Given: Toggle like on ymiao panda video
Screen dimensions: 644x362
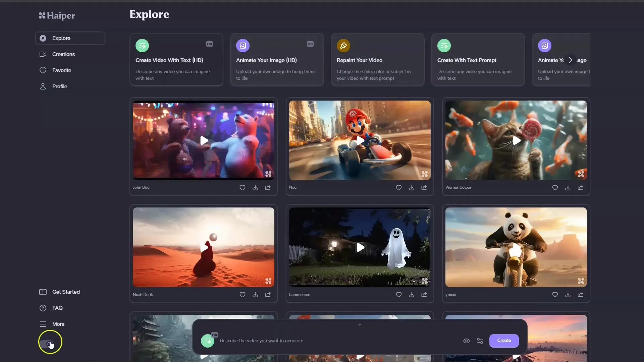Looking at the screenshot, I should click(x=555, y=294).
